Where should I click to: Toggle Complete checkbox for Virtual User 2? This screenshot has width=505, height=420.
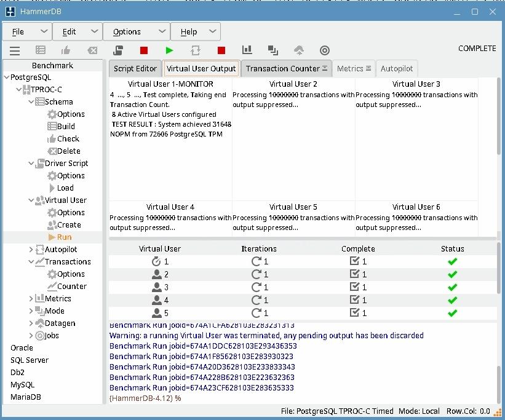pyautogui.click(x=354, y=274)
